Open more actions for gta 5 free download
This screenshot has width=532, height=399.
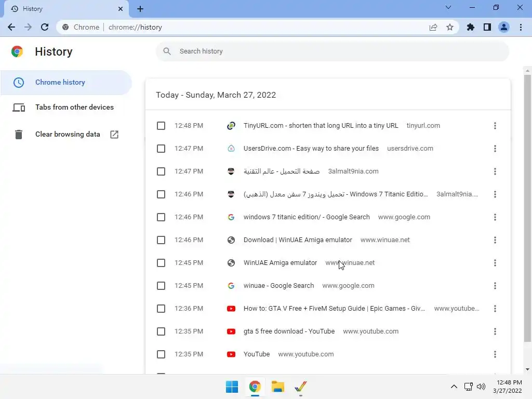495,331
